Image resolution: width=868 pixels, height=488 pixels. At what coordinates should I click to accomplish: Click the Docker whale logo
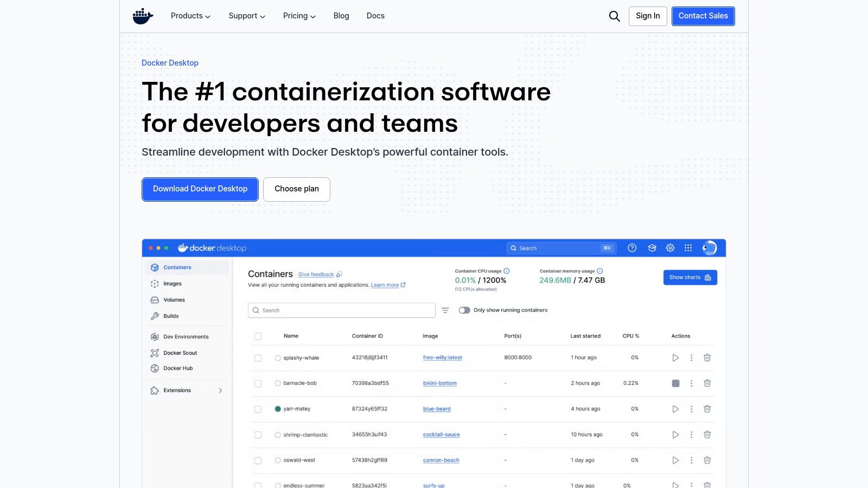(143, 16)
